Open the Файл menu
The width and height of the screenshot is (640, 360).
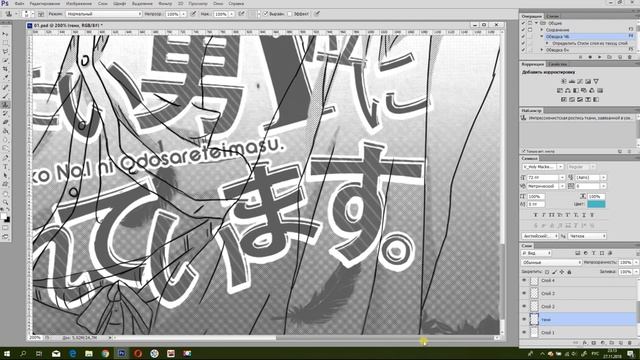(19, 3)
